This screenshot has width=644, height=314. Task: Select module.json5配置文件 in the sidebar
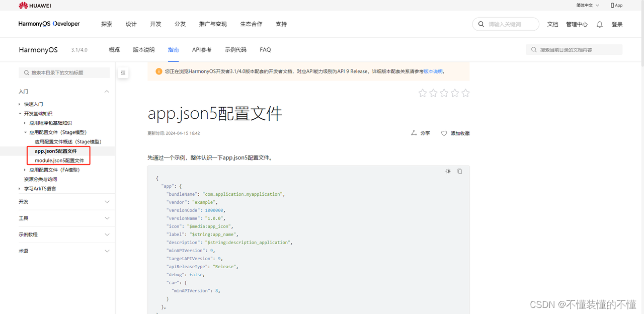[59, 161]
